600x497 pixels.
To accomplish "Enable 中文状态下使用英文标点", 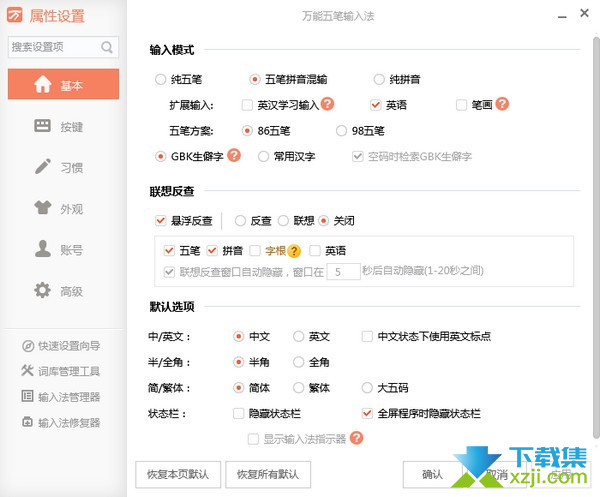I will [367, 336].
